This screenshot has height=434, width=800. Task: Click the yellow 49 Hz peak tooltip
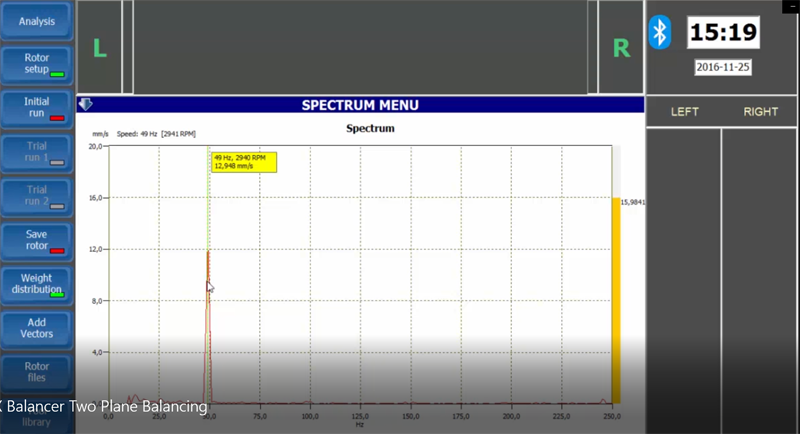pyautogui.click(x=242, y=161)
